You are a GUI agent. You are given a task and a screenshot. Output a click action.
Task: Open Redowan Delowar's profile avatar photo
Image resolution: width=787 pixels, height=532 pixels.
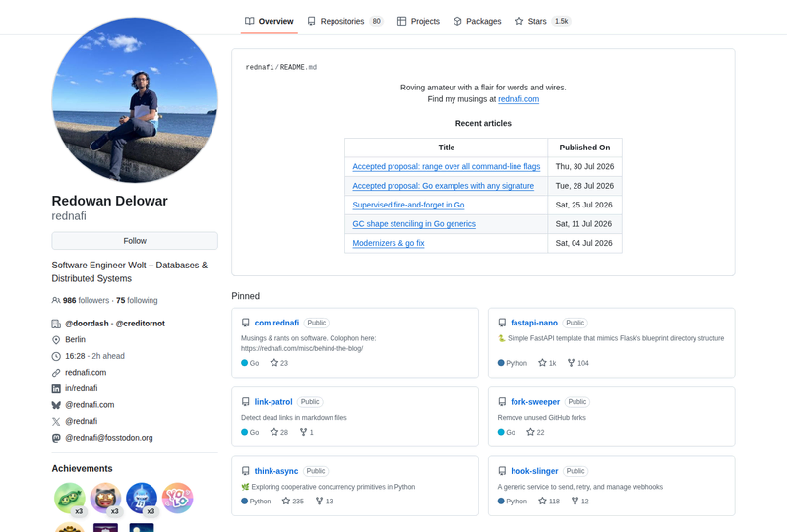click(135, 100)
